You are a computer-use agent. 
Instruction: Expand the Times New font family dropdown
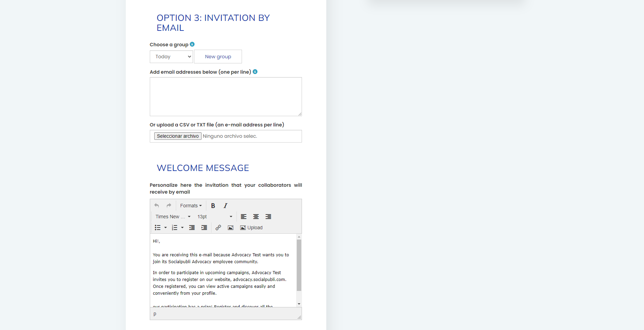point(173,217)
